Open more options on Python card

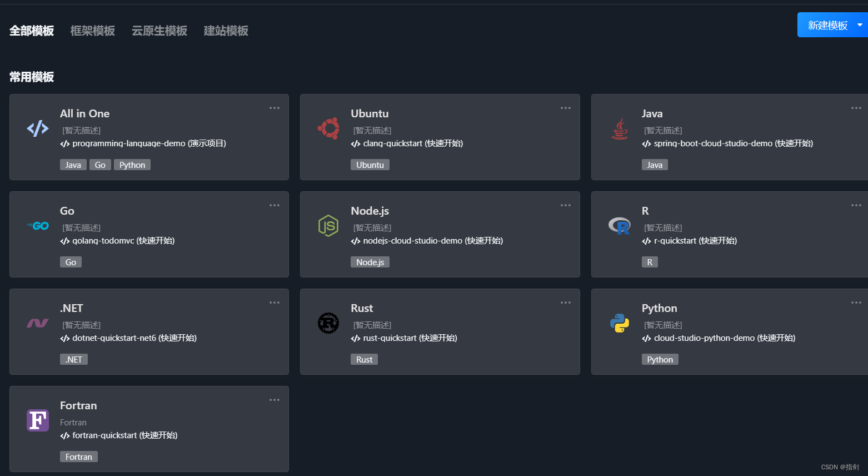point(856,303)
